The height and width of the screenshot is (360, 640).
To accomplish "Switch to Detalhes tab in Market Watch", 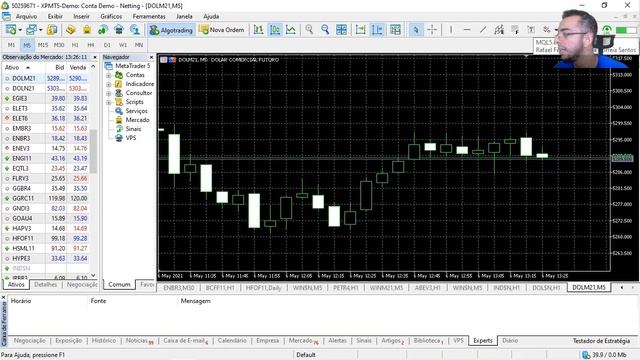I will (x=45, y=284).
